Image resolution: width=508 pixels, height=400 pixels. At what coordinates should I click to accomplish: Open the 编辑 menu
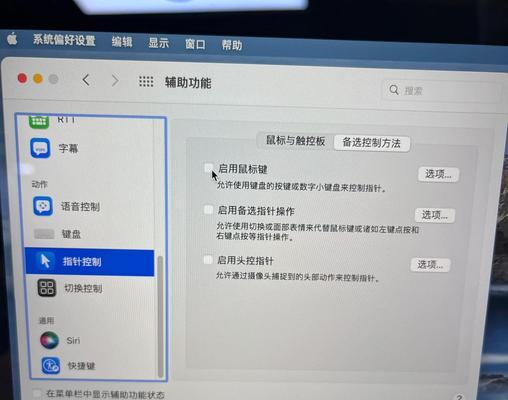pyautogui.click(x=122, y=42)
